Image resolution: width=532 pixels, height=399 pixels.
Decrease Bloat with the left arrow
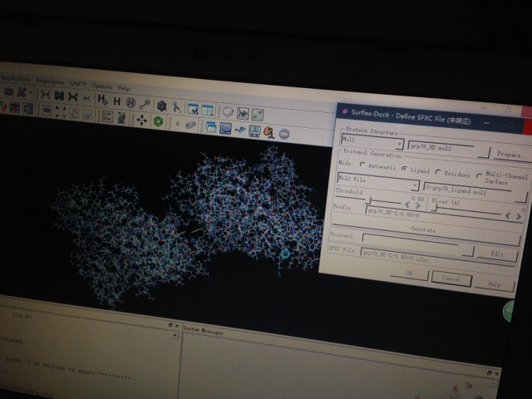508,215
